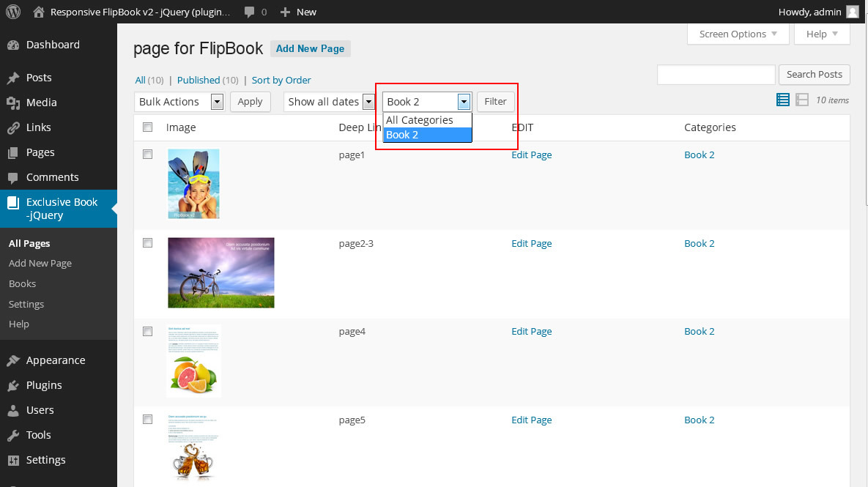Open the citrus fruit thumbnail for page4

coord(194,361)
